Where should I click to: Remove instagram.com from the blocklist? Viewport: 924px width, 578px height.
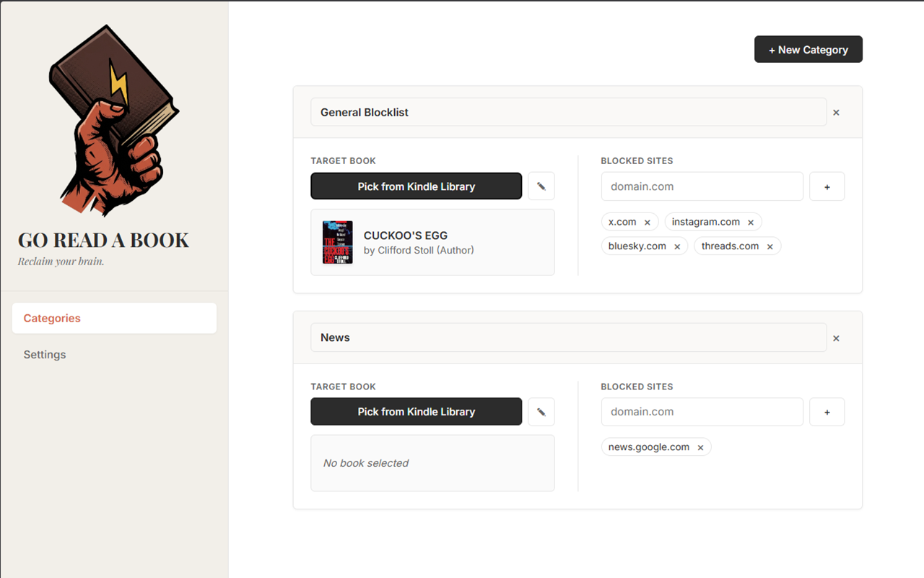coord(751,223)
